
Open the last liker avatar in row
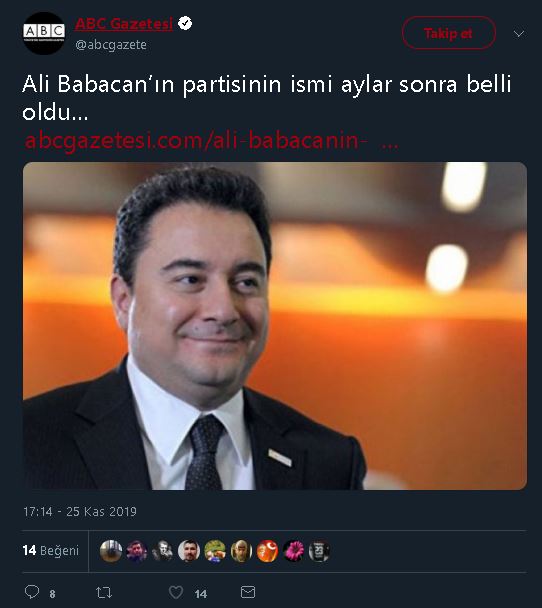[x=319, y=551]
